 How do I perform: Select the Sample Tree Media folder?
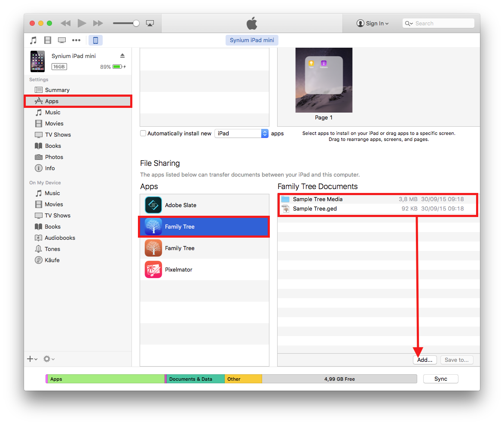378,199
